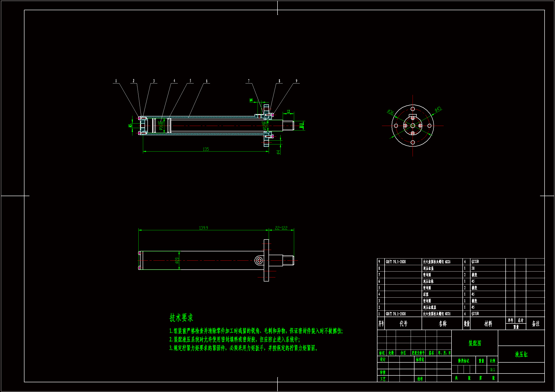Click part balloon number 1
The image size is (555, 392).
point(116,81)
